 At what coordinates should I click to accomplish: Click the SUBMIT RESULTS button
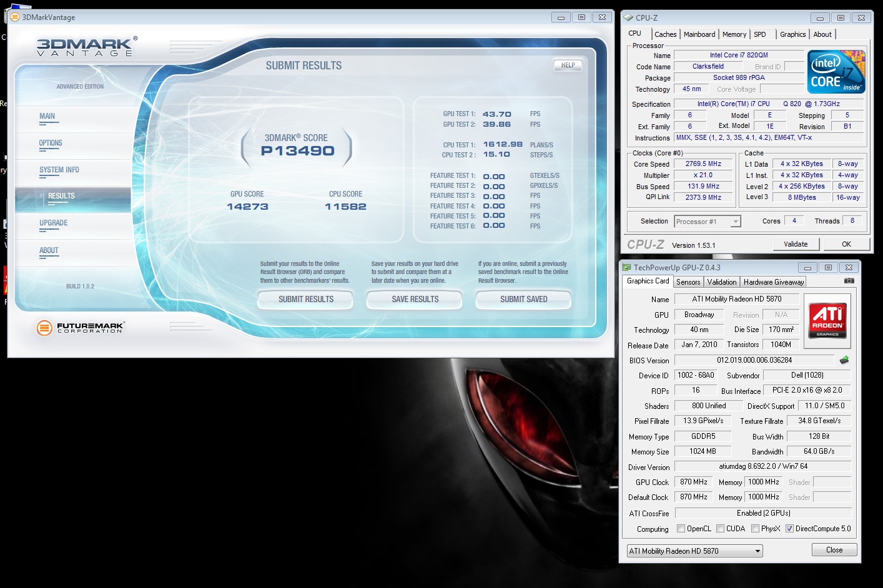pyautogui.click(x=305, y=300)
